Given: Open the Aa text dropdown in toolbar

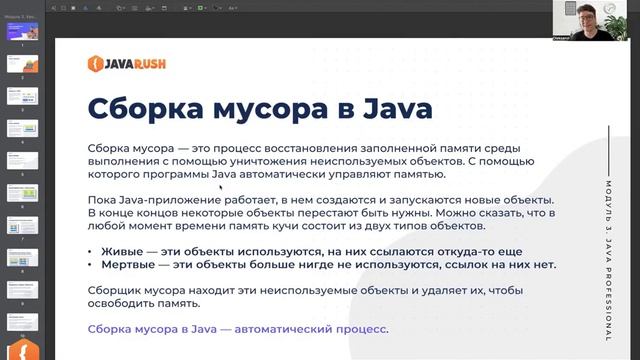Looking at the screenshot, I should pos(232,8).
